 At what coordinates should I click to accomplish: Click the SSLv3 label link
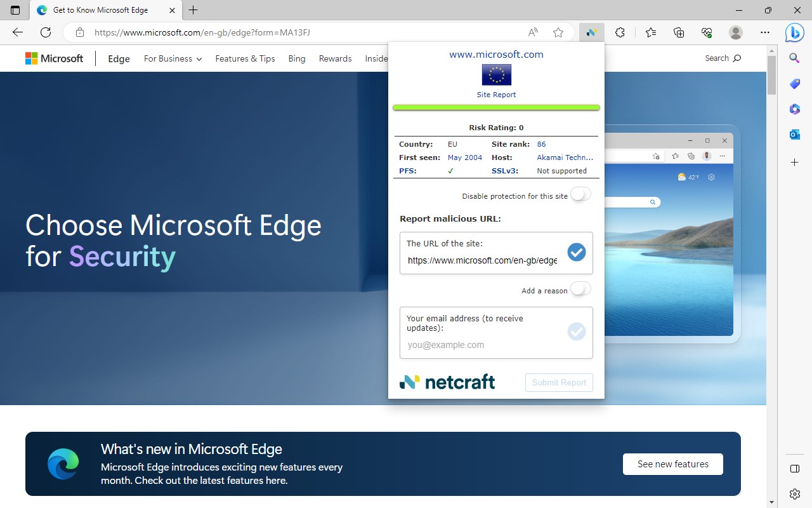(x=504, y=171)
